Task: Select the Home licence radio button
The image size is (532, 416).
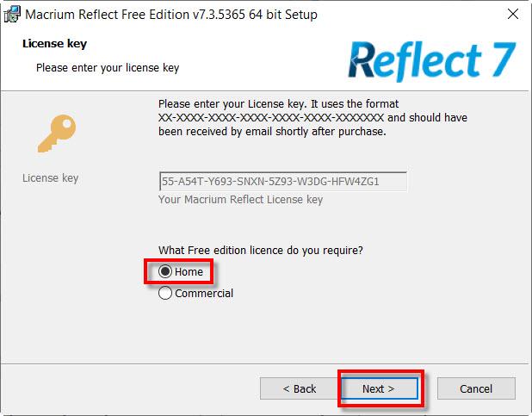Action: (166, 271)
